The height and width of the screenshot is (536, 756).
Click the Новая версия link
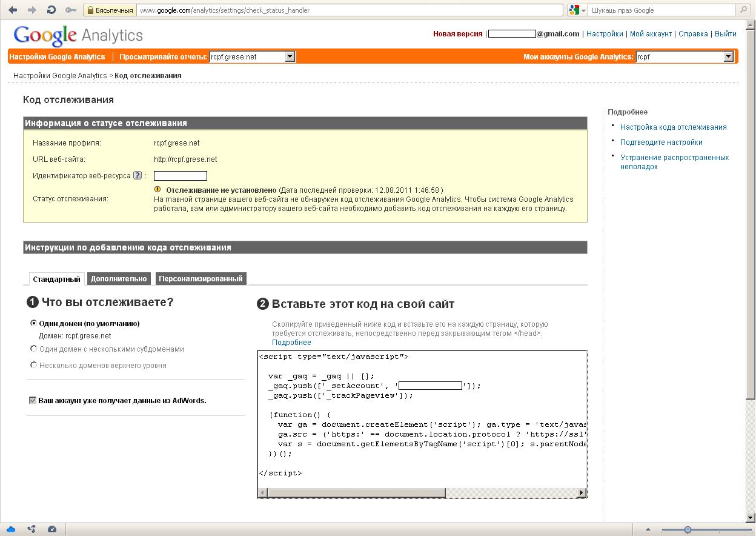[457, 34]
